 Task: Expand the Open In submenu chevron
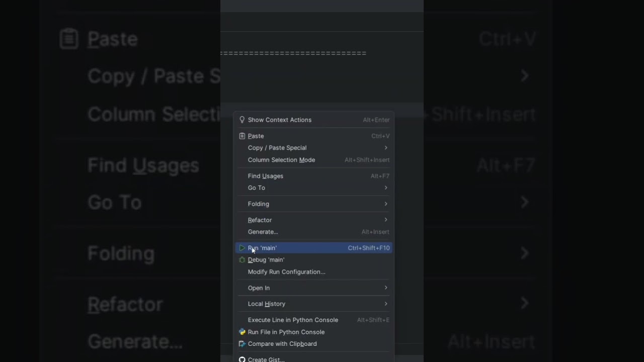386,288
